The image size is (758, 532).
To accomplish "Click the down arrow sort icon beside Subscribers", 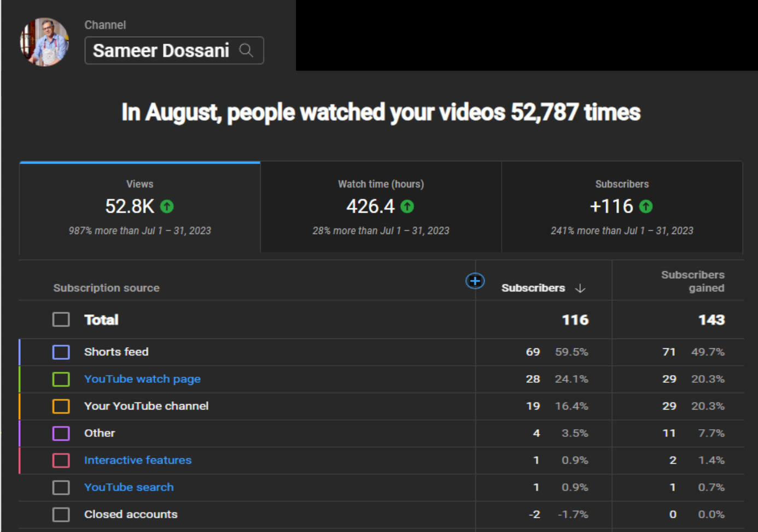I will [x=580, y=288].
